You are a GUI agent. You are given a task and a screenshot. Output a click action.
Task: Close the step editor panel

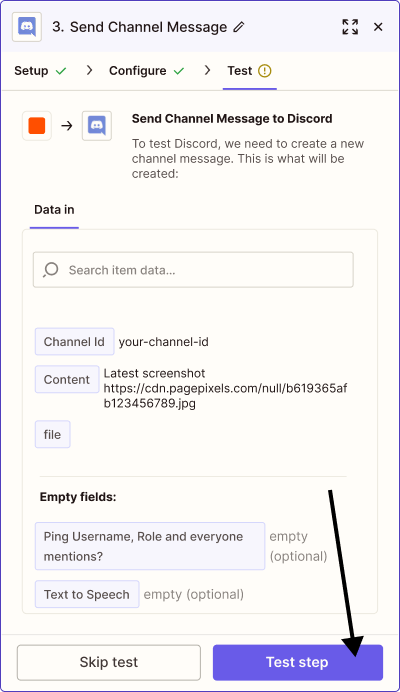(x=378, y=27)
